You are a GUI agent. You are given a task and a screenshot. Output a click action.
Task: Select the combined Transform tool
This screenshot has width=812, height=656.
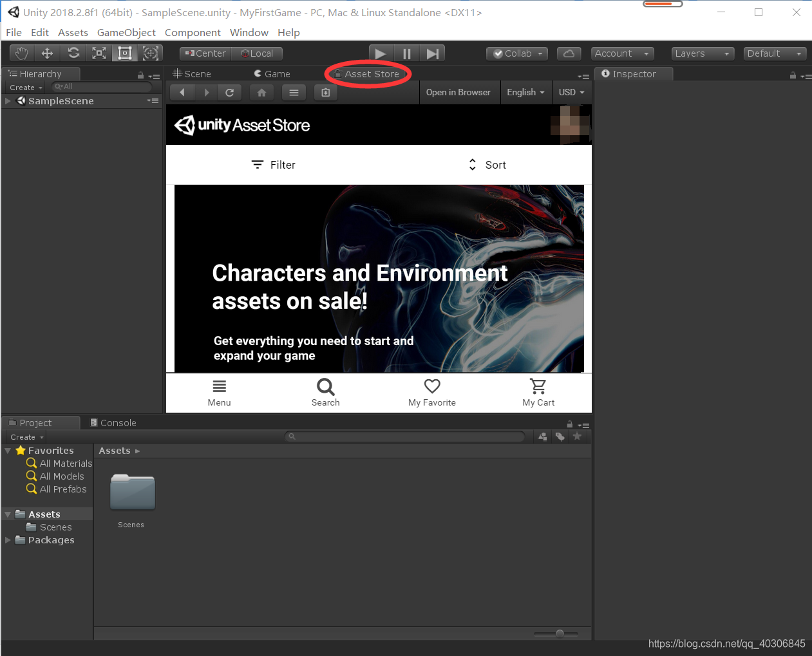[151, 53]
